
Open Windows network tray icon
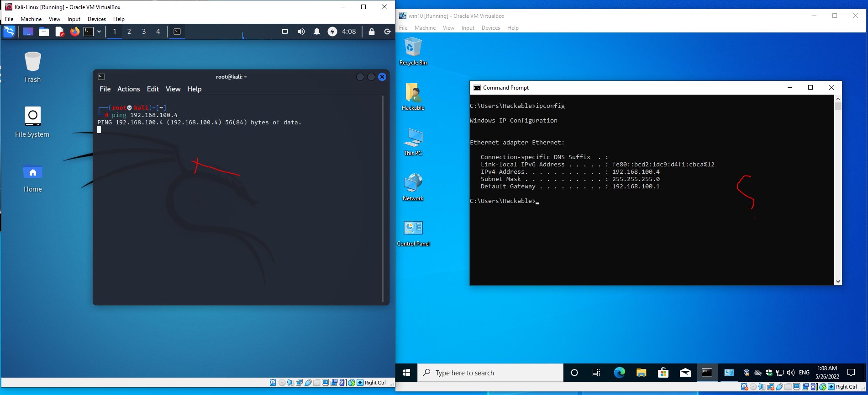780,373
